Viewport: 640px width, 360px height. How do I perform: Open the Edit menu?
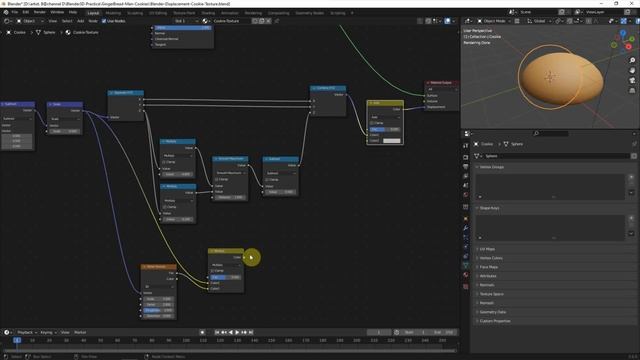click(26, 13)
